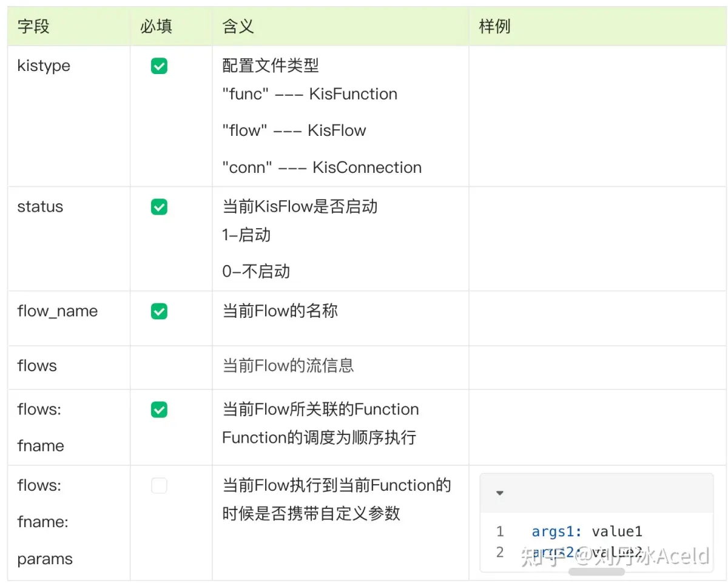Screen dimensions: 728x586
Task: Uncheck the flow_name required checkbox
Action: (159, 312)
